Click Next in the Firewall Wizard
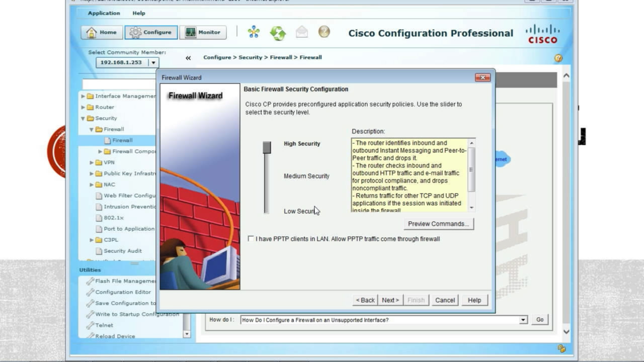 click(x=390, y=300)
